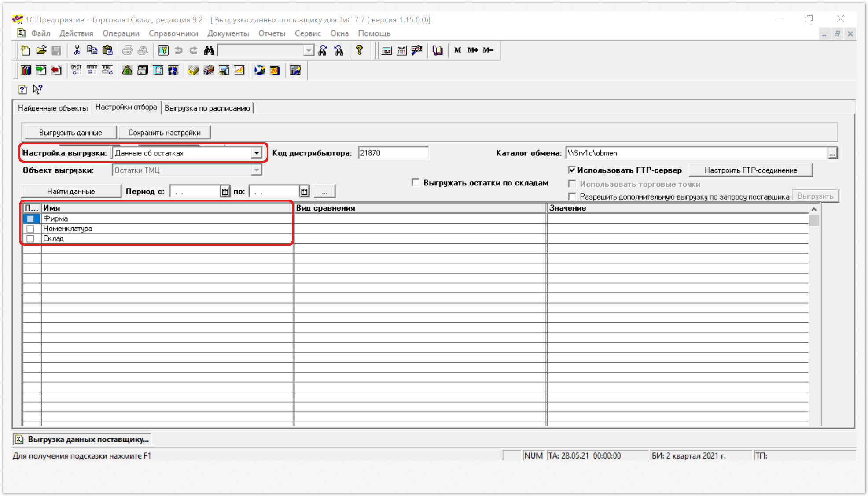Image resolution: width=868 pixels, height=496 pixels.
Task: Click the yellow question mark Help icon
Action: coord(360,50)
